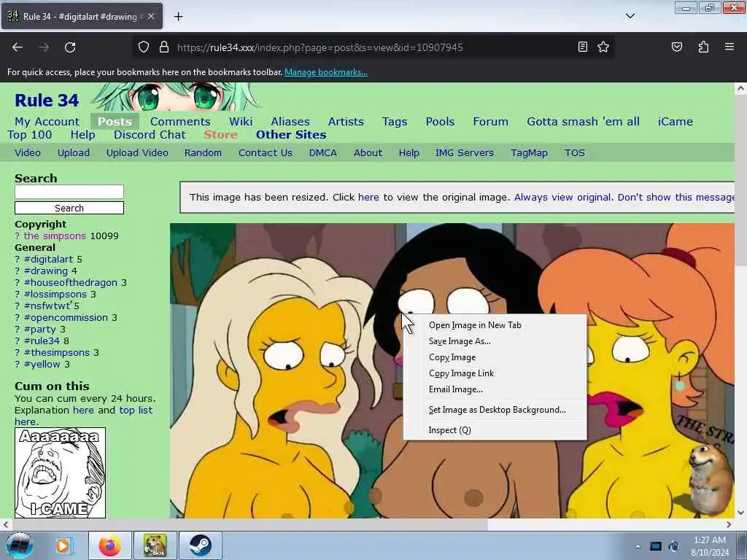Show hidden tray icons arrow
747x560 pixels.
[638, 546]
